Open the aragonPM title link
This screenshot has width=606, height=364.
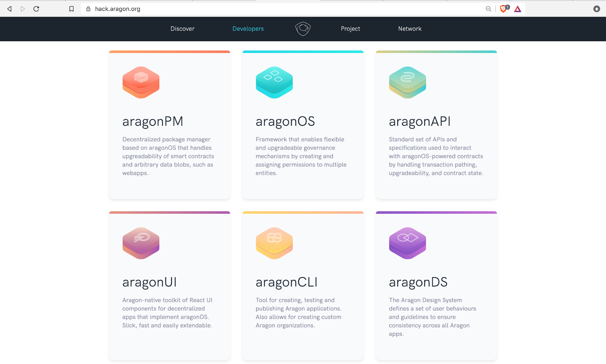tap(153, 122)
